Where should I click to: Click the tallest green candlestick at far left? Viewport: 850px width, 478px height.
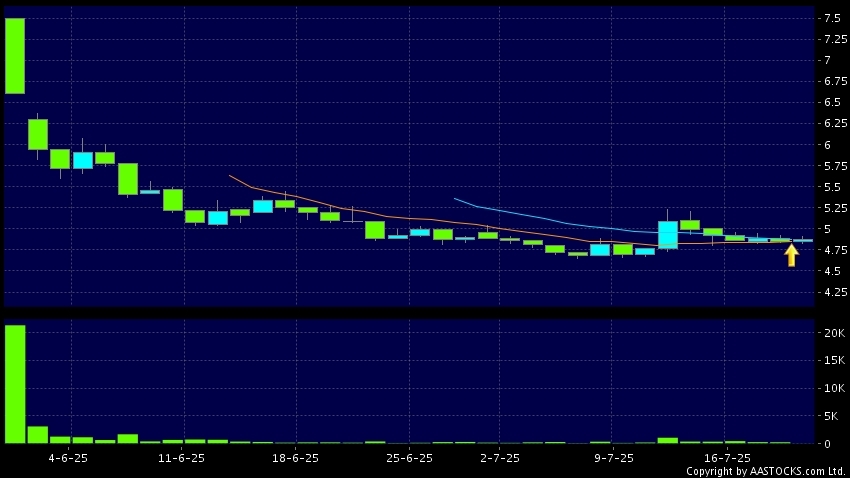15,56
